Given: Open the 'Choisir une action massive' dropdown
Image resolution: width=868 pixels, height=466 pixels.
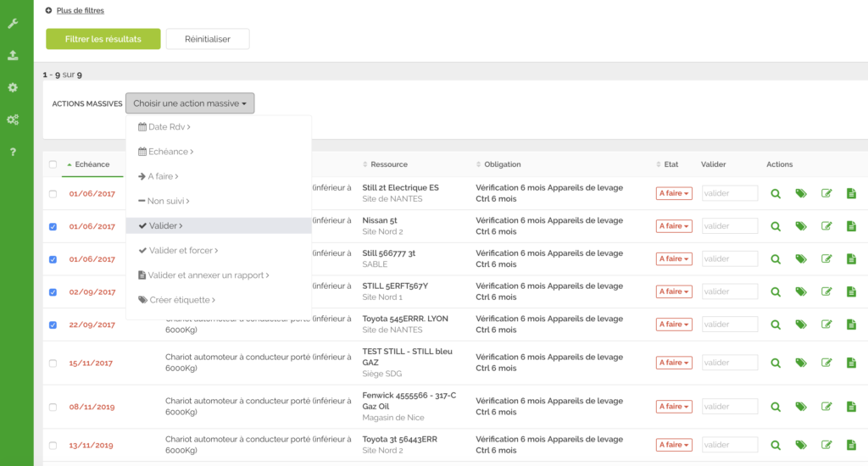Looking at the screenshot, I should pyautogui.click(x=190, y=103).
